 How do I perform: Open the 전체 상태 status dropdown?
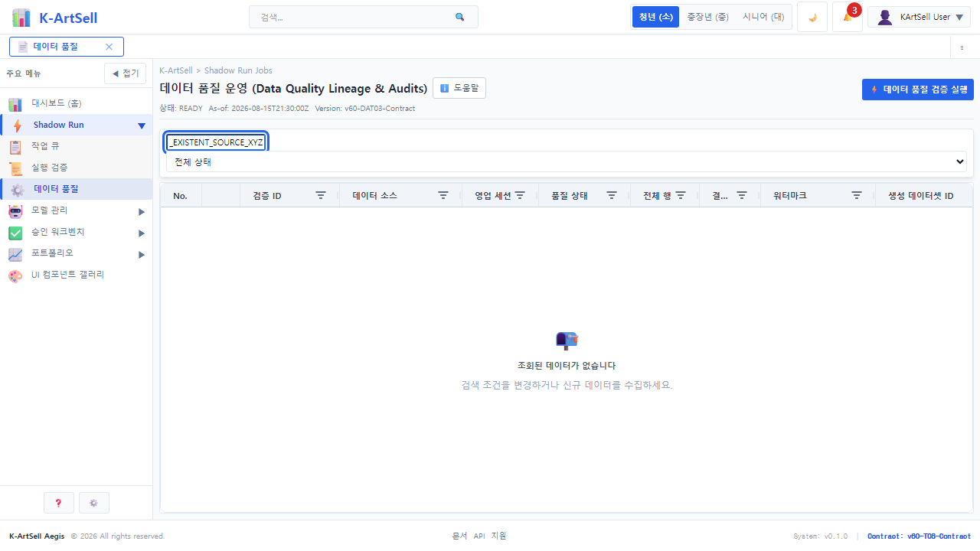[x=567, y=161]
